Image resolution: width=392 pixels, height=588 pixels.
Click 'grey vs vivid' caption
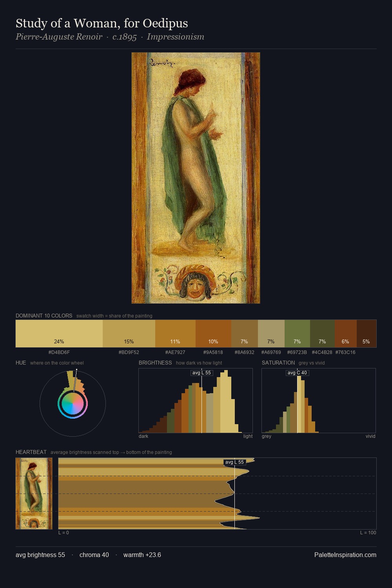(x=312, y=363)
